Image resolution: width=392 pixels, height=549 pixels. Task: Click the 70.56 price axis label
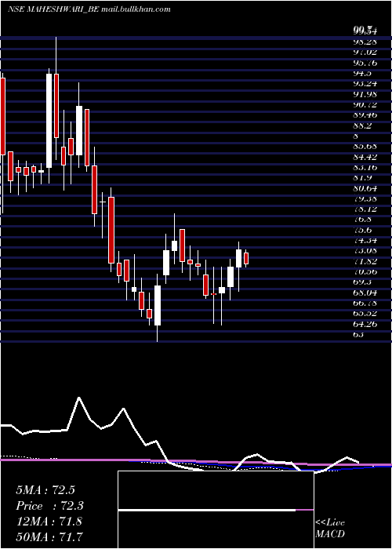click(365, 271)
